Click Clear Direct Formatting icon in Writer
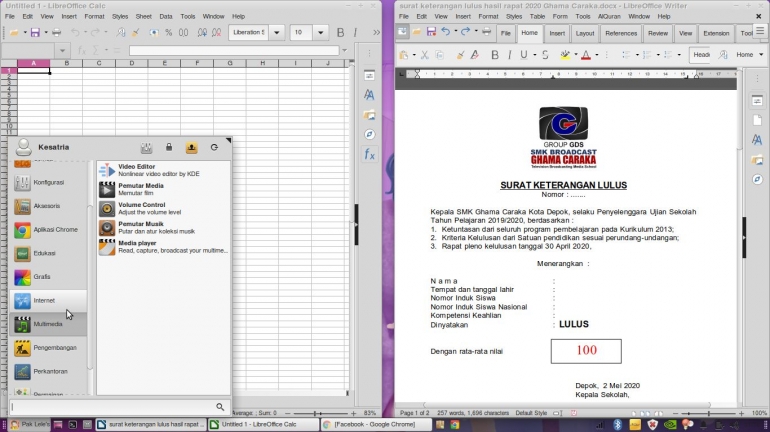 (x=474, y=54)
